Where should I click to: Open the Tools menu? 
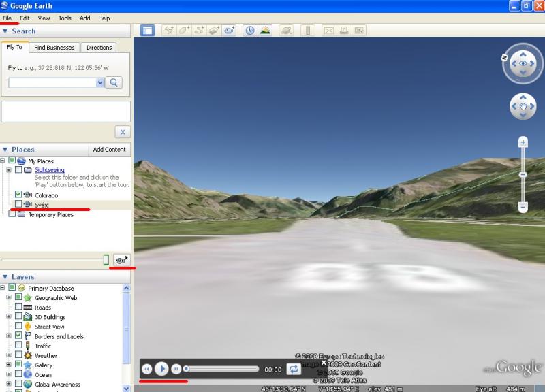click(65, 18)
